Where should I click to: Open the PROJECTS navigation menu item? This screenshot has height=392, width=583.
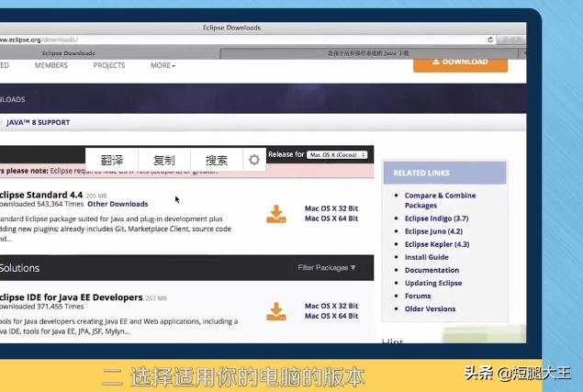109,66
